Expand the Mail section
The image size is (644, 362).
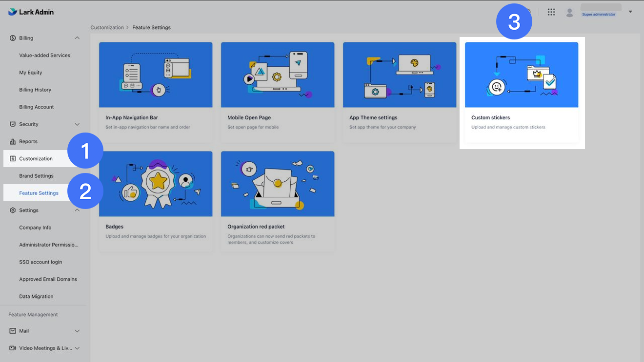click(x=77, y=330)
